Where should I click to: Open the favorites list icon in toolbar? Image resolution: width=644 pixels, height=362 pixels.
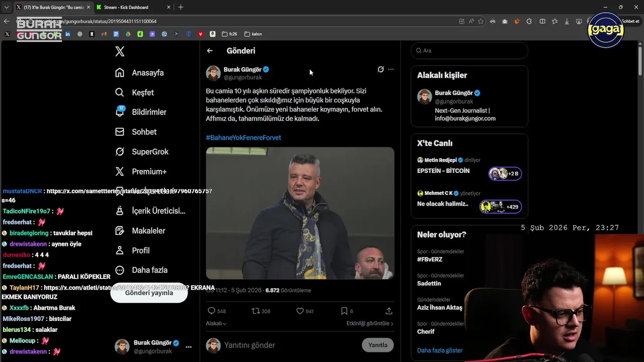pos(554,21)
